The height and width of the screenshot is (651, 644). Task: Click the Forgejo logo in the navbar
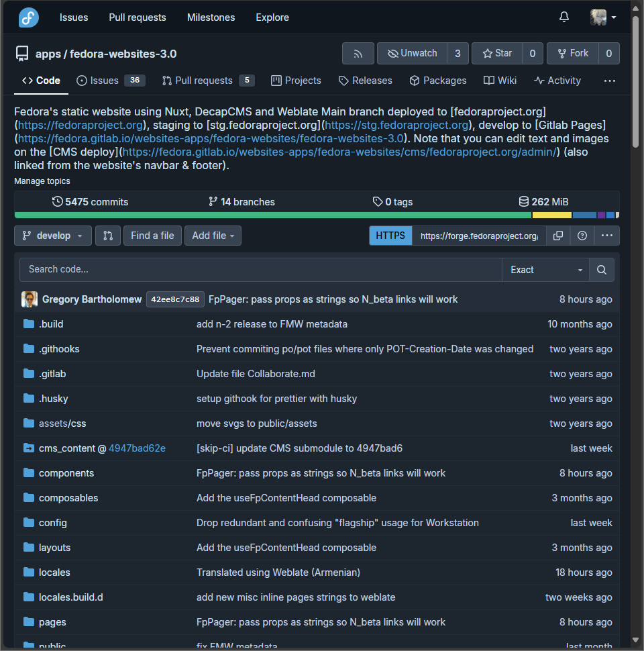[x=27, y=17]
